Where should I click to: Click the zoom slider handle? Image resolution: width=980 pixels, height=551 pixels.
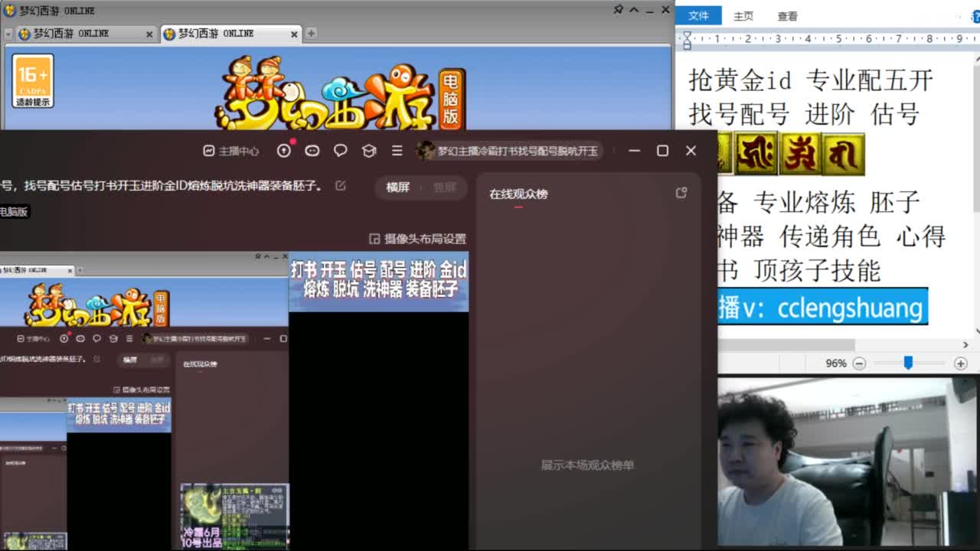[x=908, y=363]
